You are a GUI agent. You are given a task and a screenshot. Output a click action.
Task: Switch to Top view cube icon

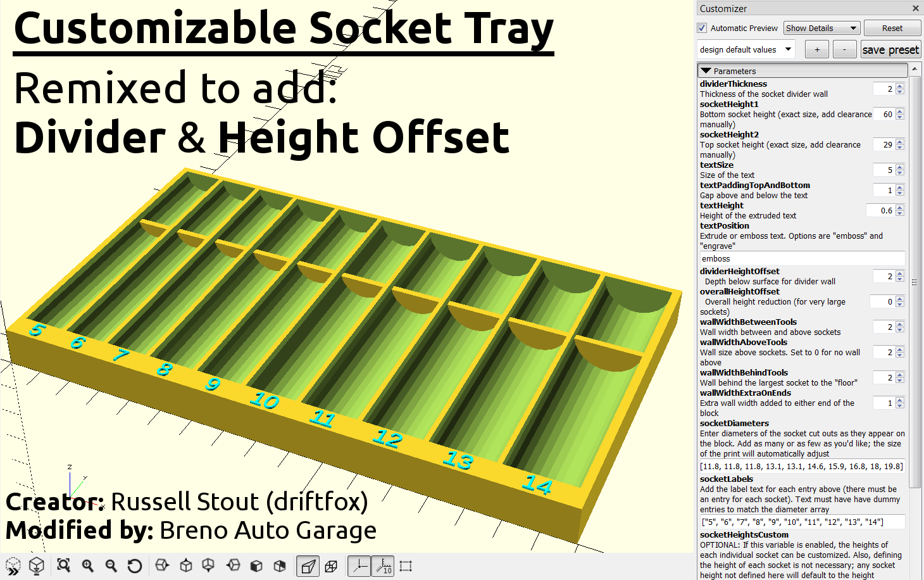pyautogui.click(x=186, y=565)
